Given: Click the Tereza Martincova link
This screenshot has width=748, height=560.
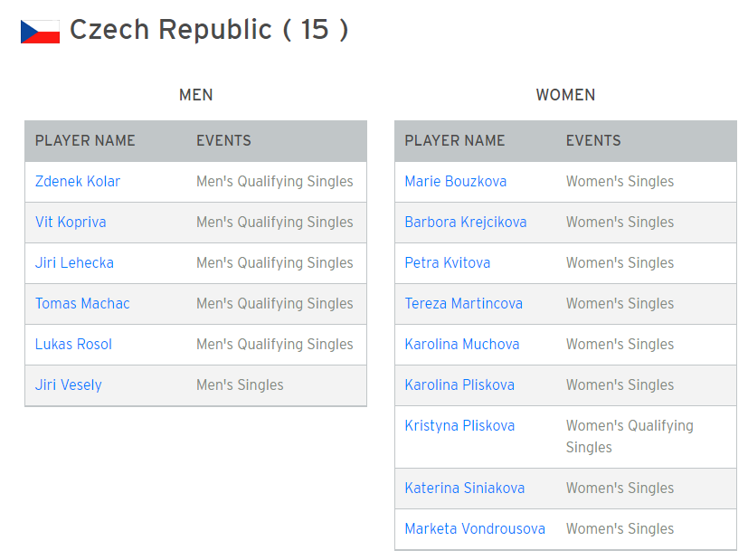Looking at the screenshot, I should [x=464, y=303].
